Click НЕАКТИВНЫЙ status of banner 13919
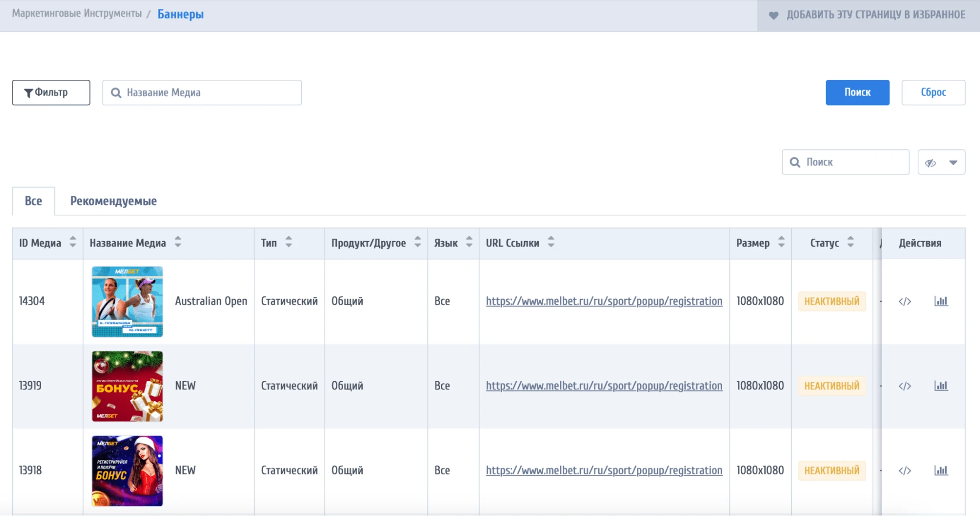980x516 pixels. 832,386
